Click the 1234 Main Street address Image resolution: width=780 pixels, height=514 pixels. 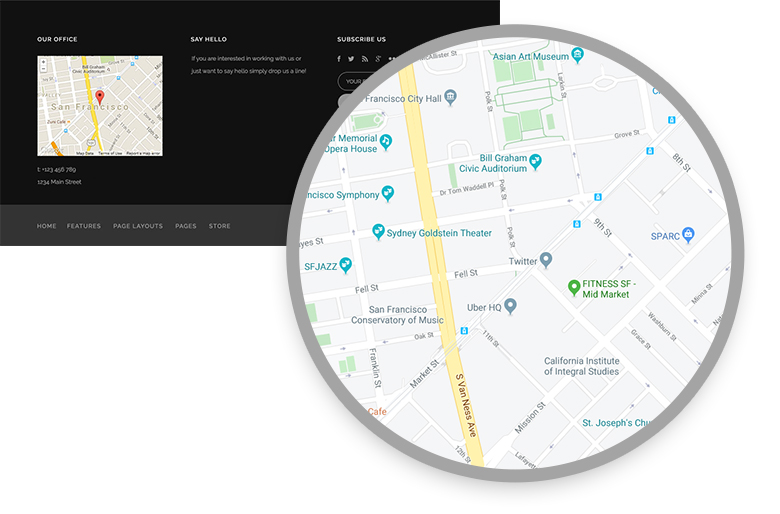click(59, 182)
